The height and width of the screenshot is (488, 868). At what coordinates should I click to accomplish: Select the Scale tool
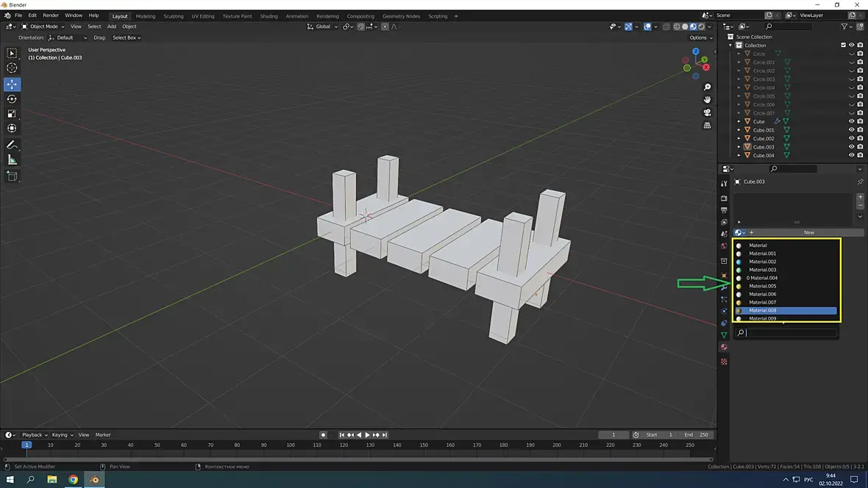12,114
